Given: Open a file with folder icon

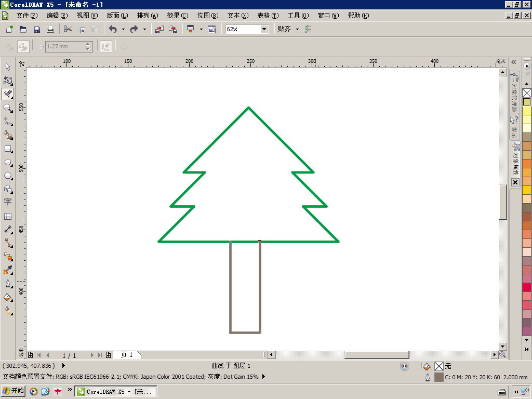Looking at the screenshot, I should click(23, 29).
